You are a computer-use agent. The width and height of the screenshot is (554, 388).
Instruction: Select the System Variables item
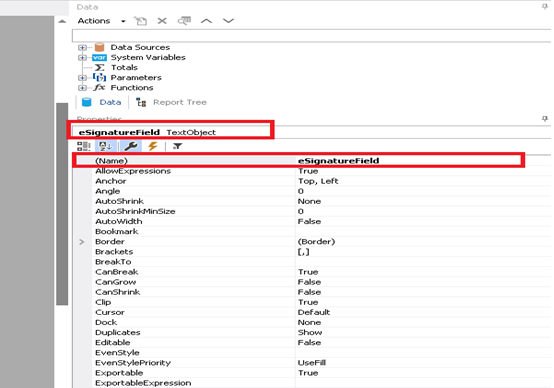tap(148, 57)
